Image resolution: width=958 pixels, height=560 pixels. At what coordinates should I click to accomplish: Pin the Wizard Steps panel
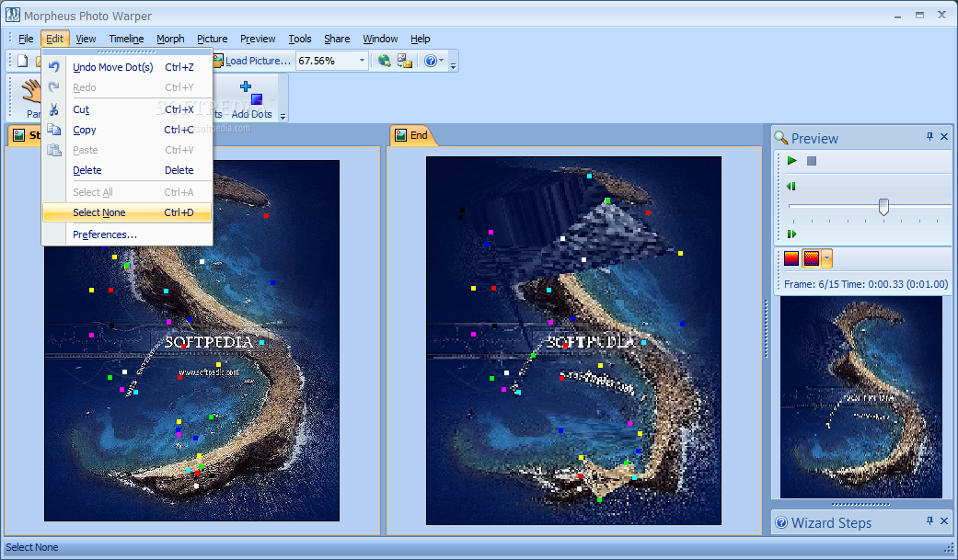click(929, 520)
